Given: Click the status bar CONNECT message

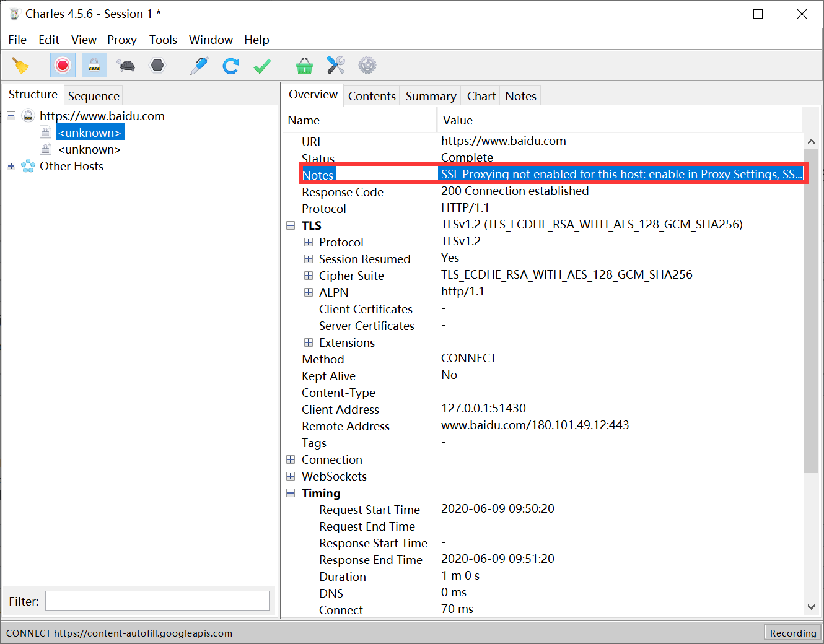Looking at the screenshot, I should (119, 633).
